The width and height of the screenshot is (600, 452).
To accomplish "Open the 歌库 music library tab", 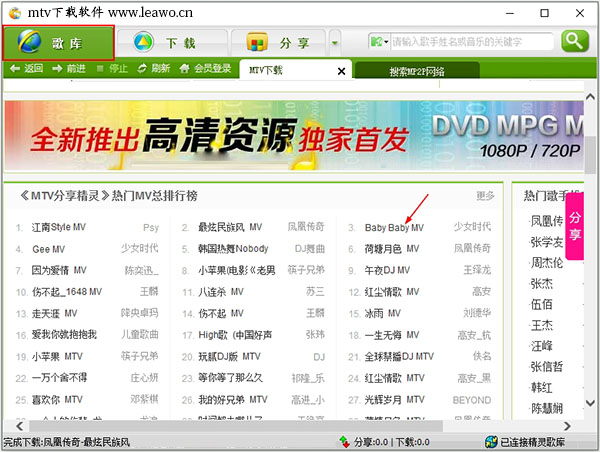I will click(58, 43).
